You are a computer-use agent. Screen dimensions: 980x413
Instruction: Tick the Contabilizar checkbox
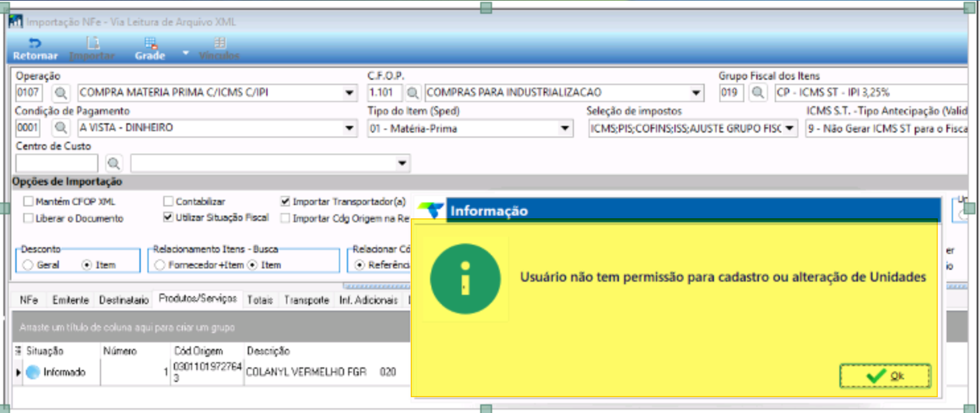[168, 202]
